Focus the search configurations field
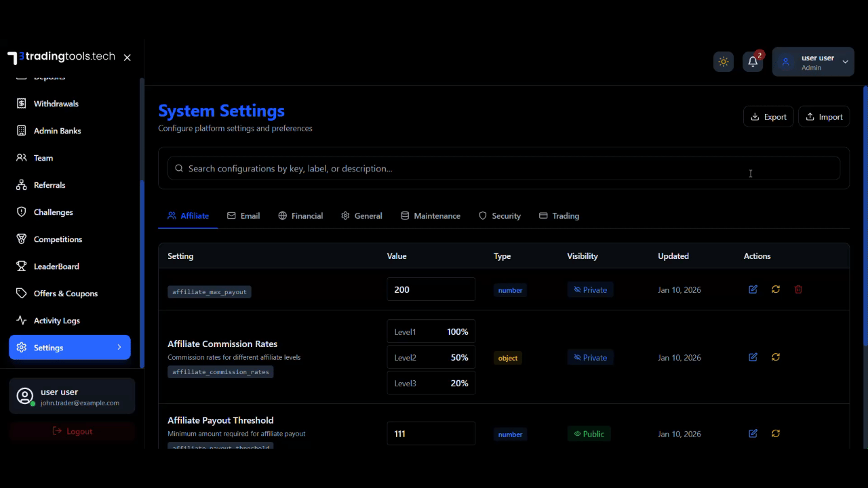The width and height of the screenshot is (868, 488). pos(503,169)
